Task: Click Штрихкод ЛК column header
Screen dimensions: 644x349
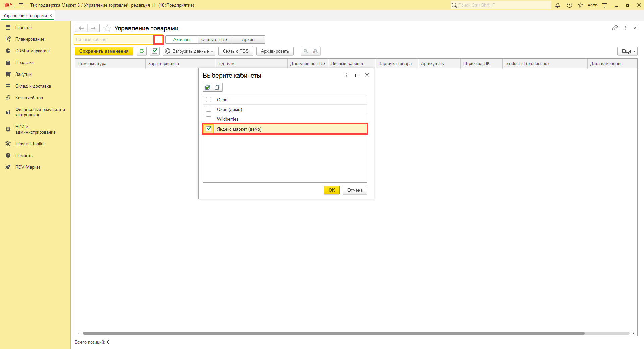Action: (481, 64)
